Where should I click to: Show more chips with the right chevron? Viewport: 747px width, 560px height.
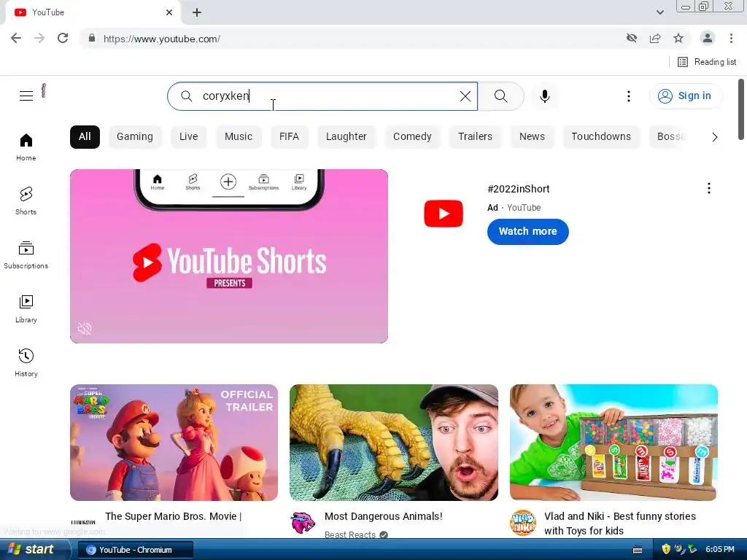(x=715, y=137)
